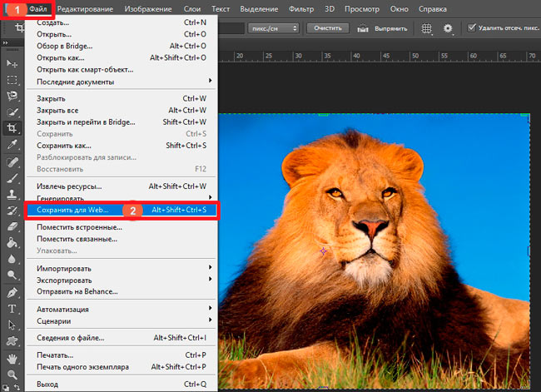
Task: Choose Save for Web menu item
Action: 122,210
